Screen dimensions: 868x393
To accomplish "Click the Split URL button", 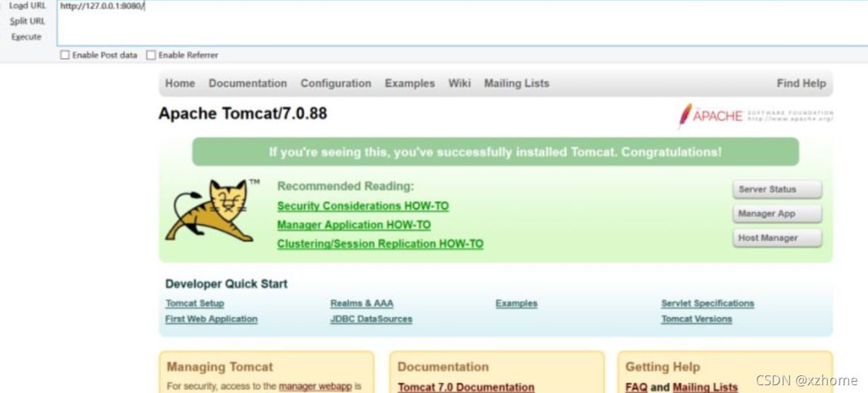I will coord(28,21).
